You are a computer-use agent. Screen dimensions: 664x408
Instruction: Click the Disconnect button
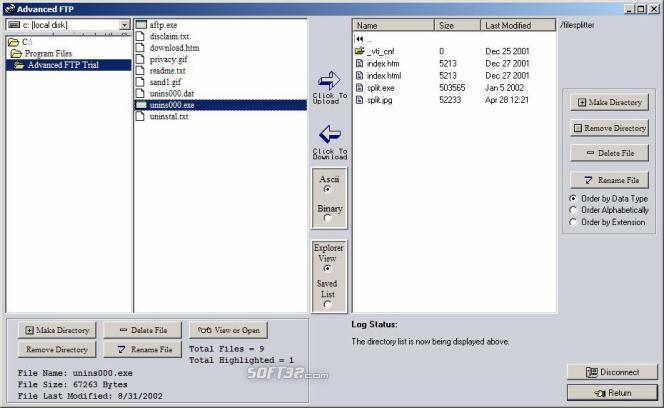point(612,372)
